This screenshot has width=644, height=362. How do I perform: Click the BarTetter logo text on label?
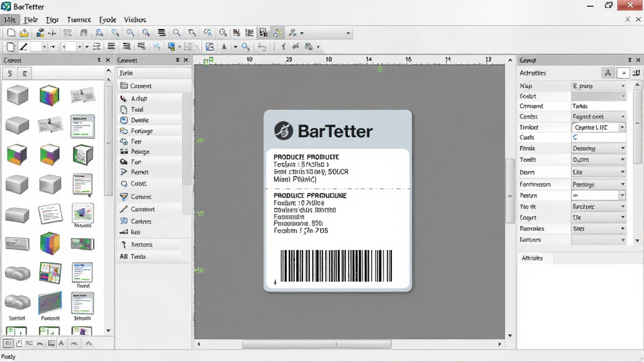coord(335,131)
